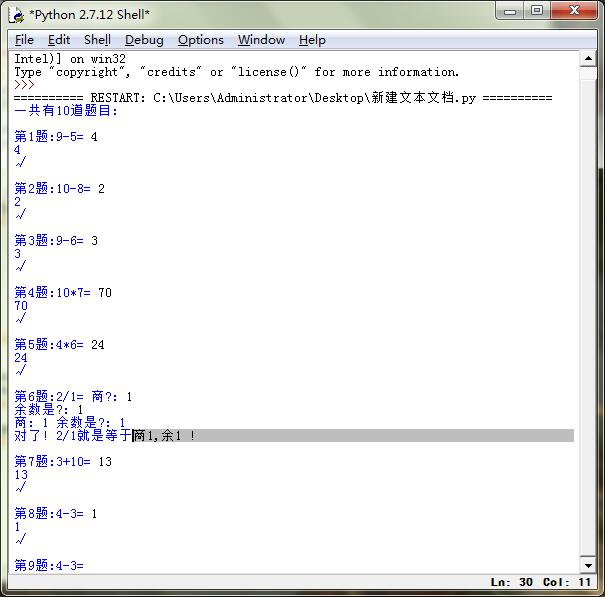The image size is (605, 597).
Task: Click the line '第5题:4*6= 24'
Action: pos(59,345)
